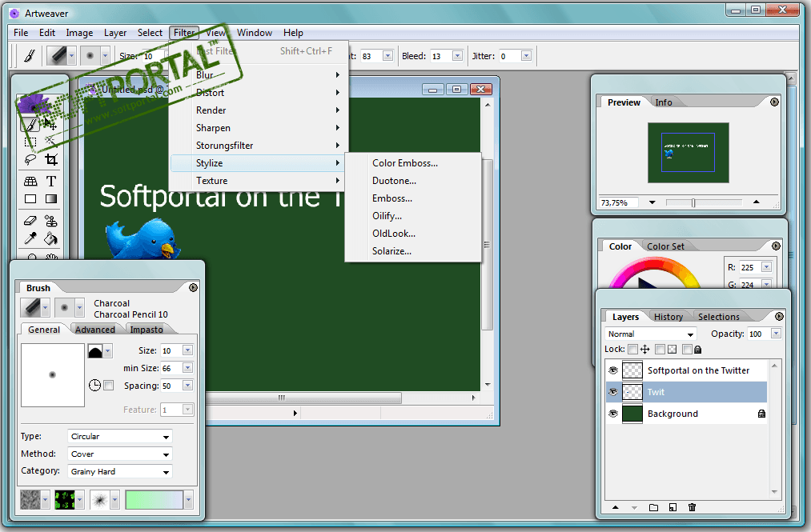Click the green gradient swatch in Brush panel
This screenshot has height=532, width=811.
[x=155, y=500]
